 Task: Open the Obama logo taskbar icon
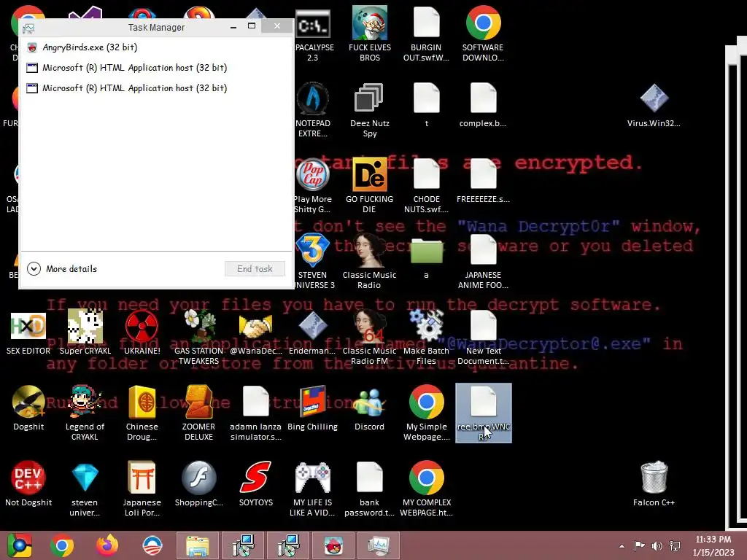point(152,545)
